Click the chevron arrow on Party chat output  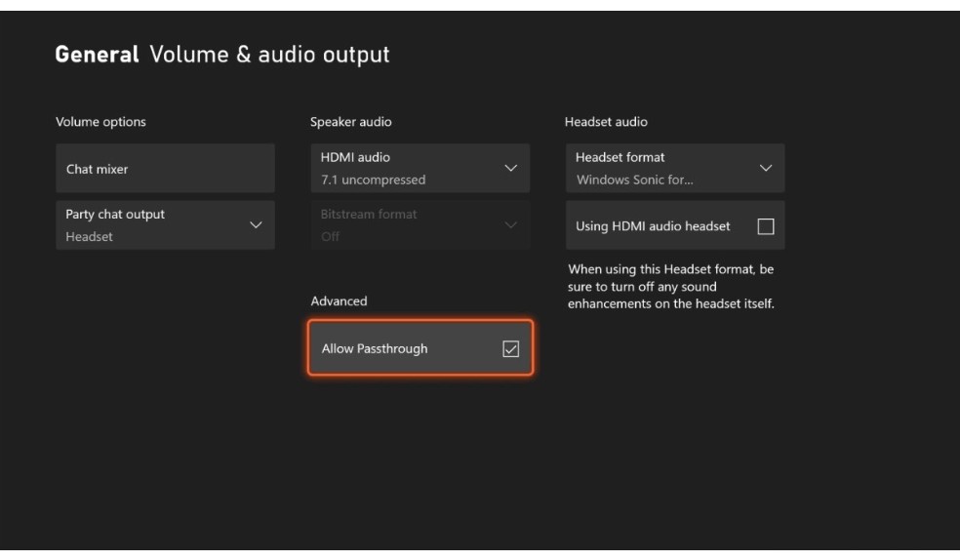(257, 225)
